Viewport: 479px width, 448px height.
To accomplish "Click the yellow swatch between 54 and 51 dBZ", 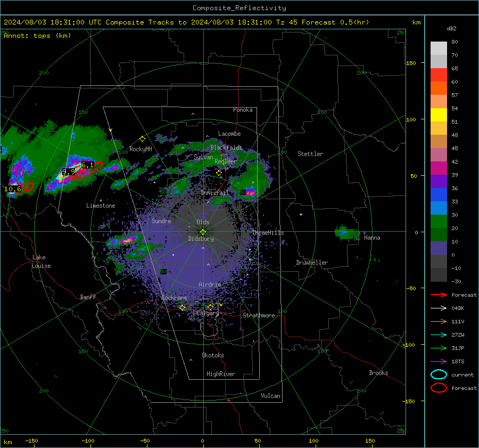I will click(x=439, y=115).
